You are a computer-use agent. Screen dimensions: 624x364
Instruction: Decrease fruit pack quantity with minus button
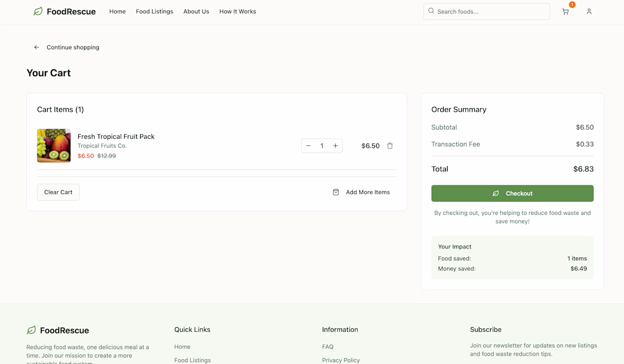pos(309,146)
